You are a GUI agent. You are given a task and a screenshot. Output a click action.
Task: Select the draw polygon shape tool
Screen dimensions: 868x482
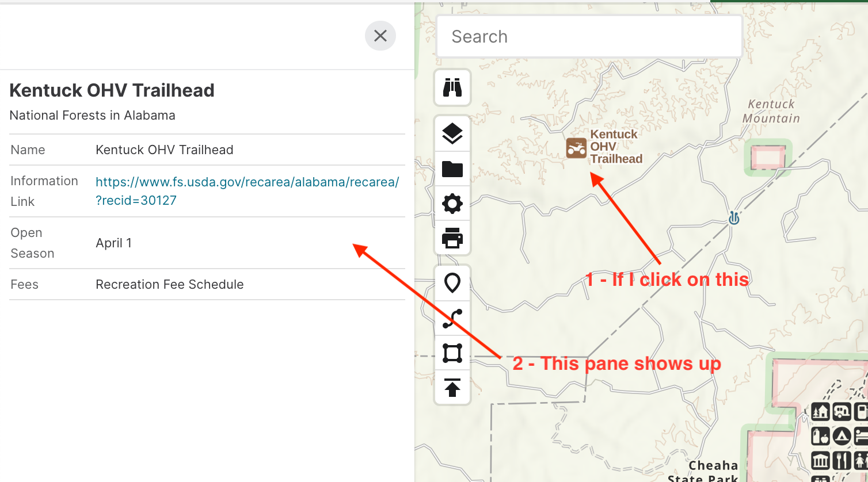tap(452, 353)
